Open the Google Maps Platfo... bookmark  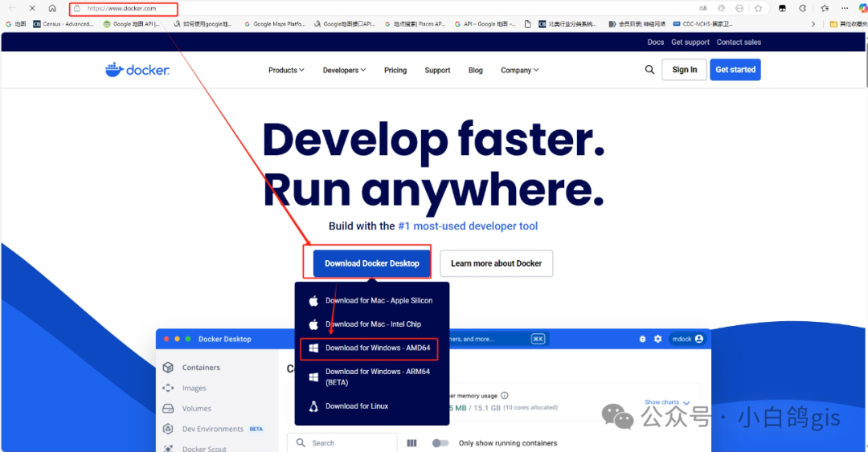pyautogui.click(x=275, y=24)
